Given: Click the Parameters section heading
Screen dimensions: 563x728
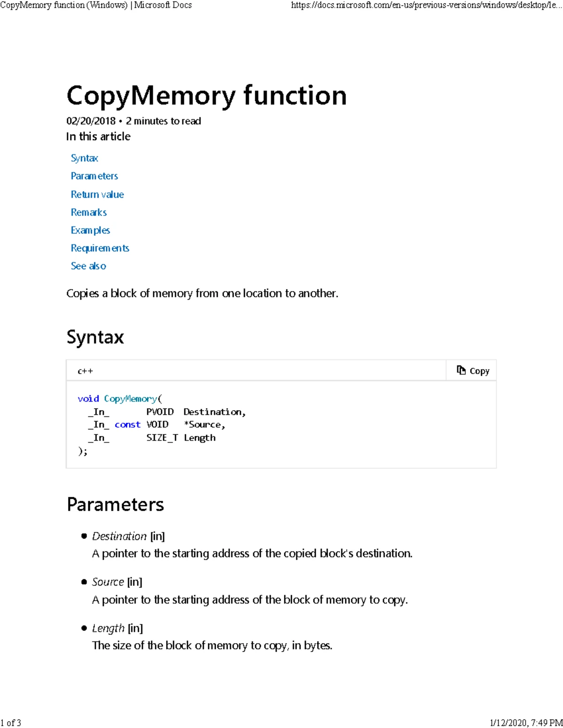Looking at the screenshot, I should pyautogui.click(x=115, y=504).
